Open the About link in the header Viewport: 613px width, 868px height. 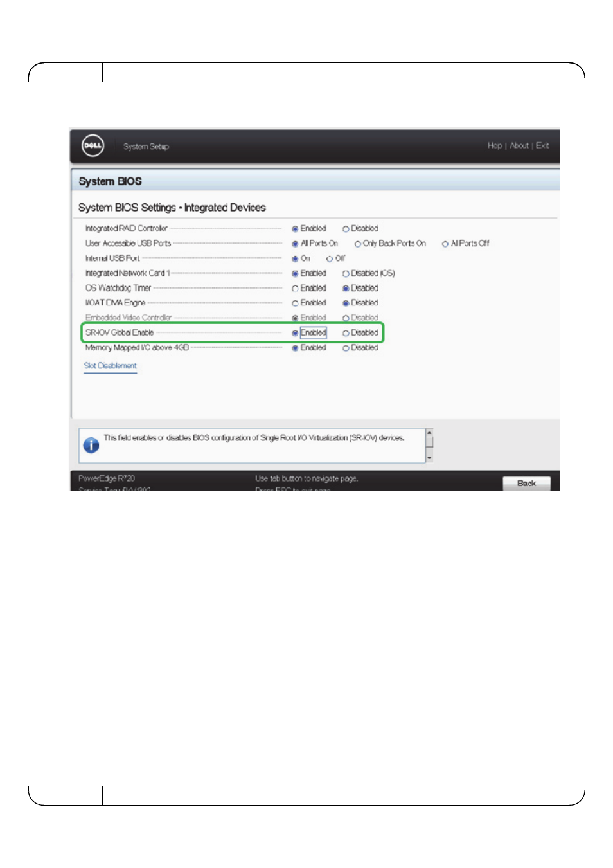click(x=519, y=146)
